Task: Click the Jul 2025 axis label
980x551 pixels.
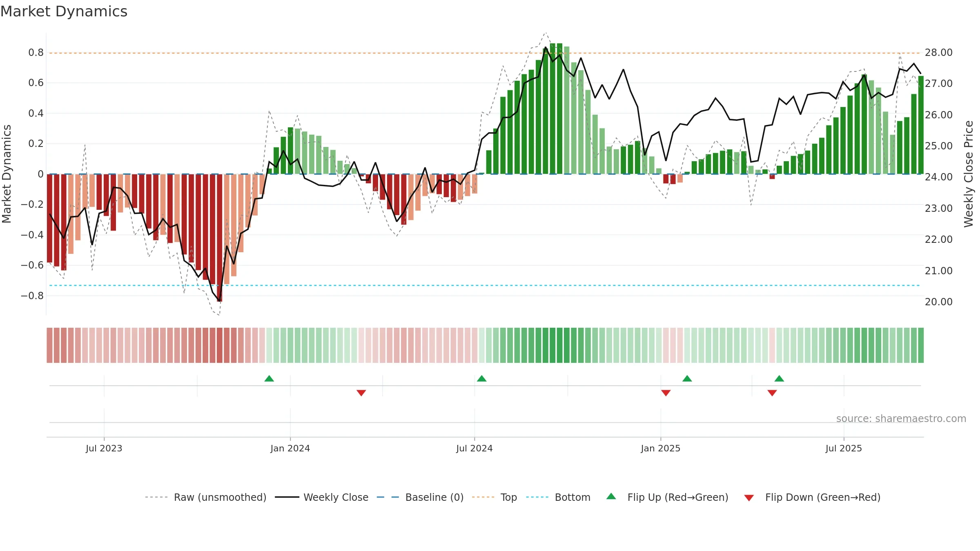Action: click(x=844, y=448)
